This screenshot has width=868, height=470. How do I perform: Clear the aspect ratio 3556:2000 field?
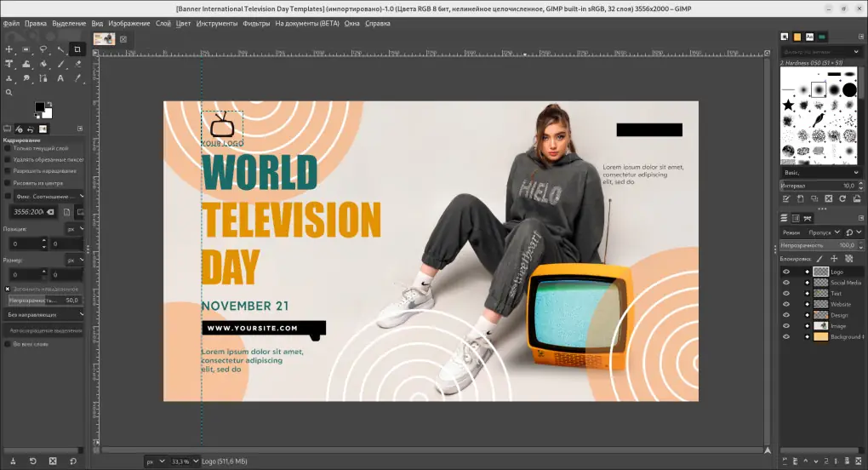[50, 212]
